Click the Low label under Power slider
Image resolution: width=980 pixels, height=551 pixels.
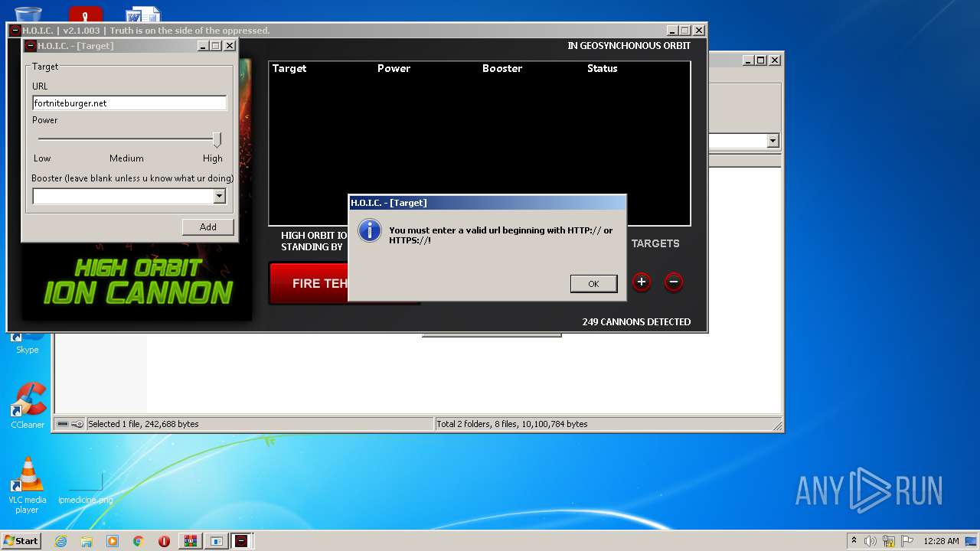pyautogui.click(x=42, y=158)
